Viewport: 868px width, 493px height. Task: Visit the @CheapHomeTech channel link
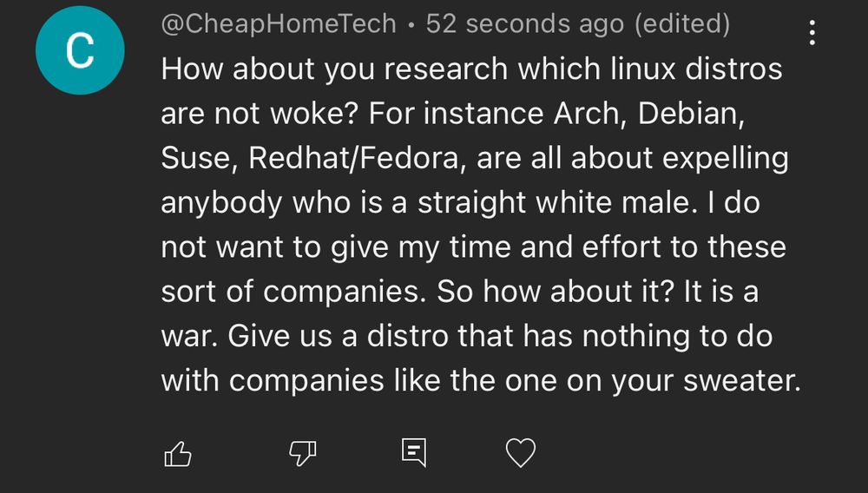coord(279,24)
